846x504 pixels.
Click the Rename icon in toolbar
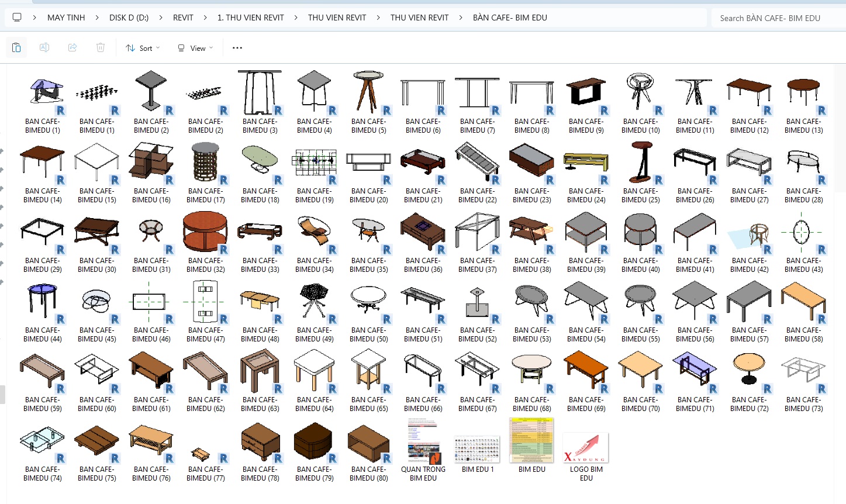pyautogui.click(x=44, y=48)
